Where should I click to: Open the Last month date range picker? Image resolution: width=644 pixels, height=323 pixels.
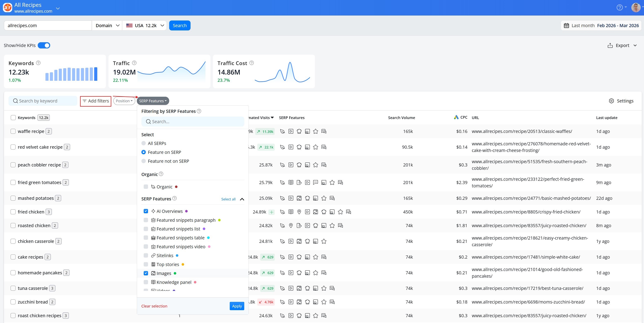(601, 25)
